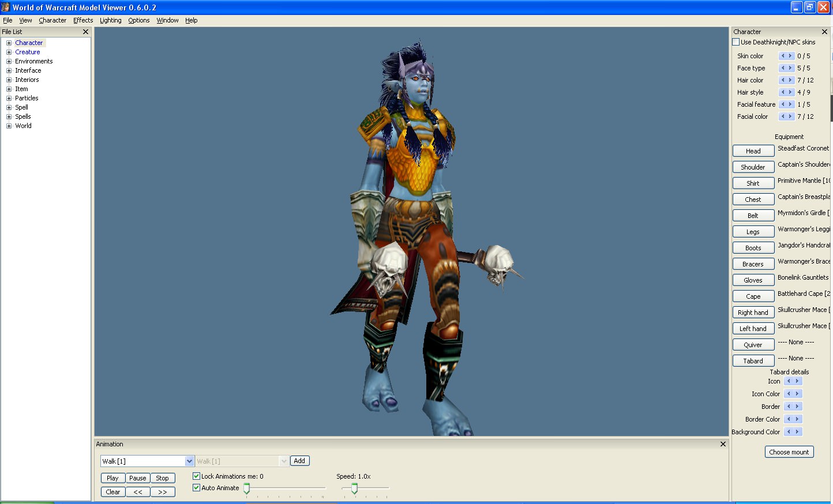
Task: Step animation forward with >> button
Action: (x=163, y=492)
